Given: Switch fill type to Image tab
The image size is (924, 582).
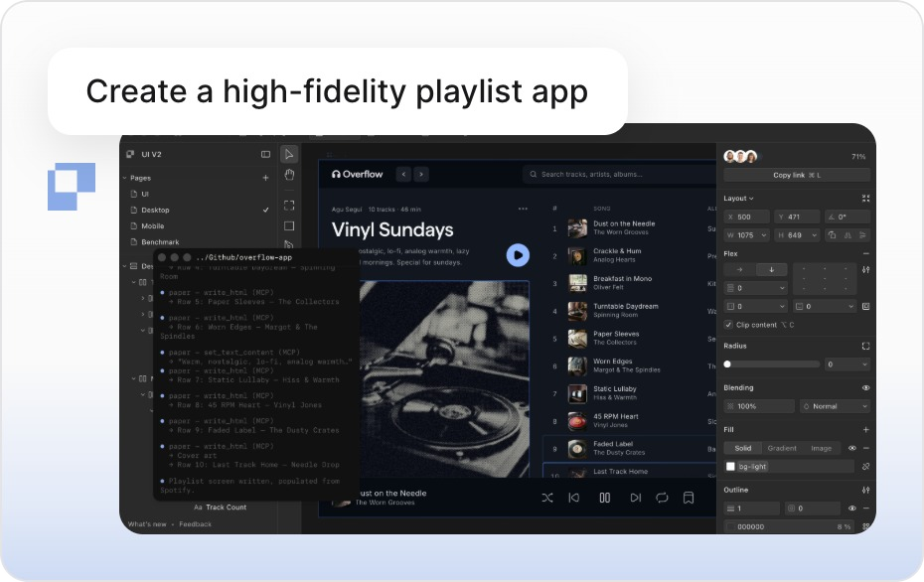Looking at the screenshot, I should click(x=821, y=448).
